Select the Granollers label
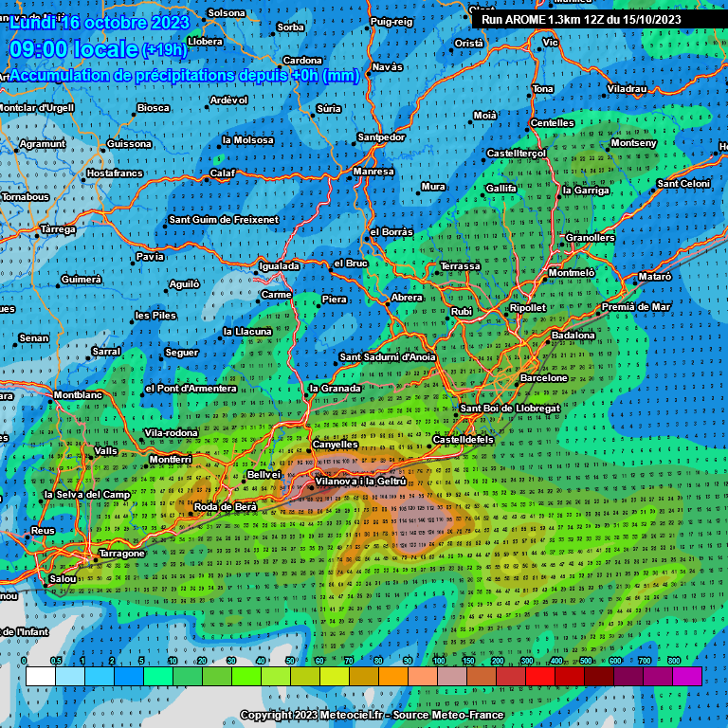728x728 pixels. point(591,238)
